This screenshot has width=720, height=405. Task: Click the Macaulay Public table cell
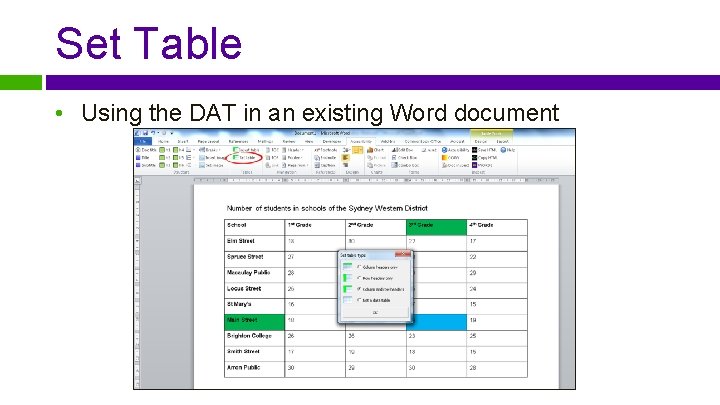pos(254,275)
